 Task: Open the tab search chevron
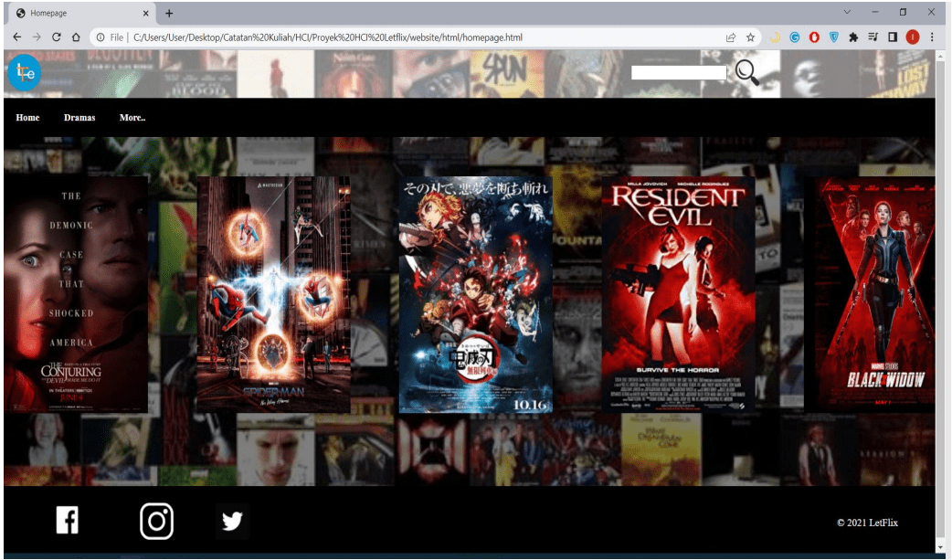point(847,12)
